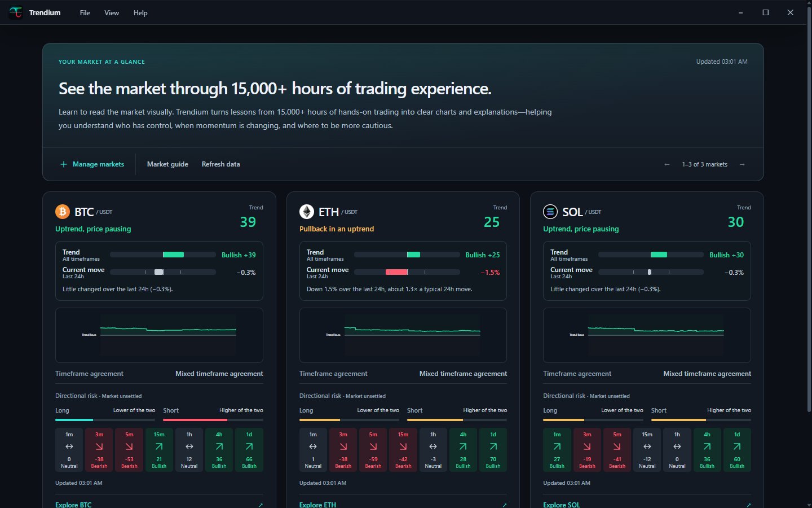Select BTC 1h Neutral timeframe tile
The image size is (812, 508).
189,450
